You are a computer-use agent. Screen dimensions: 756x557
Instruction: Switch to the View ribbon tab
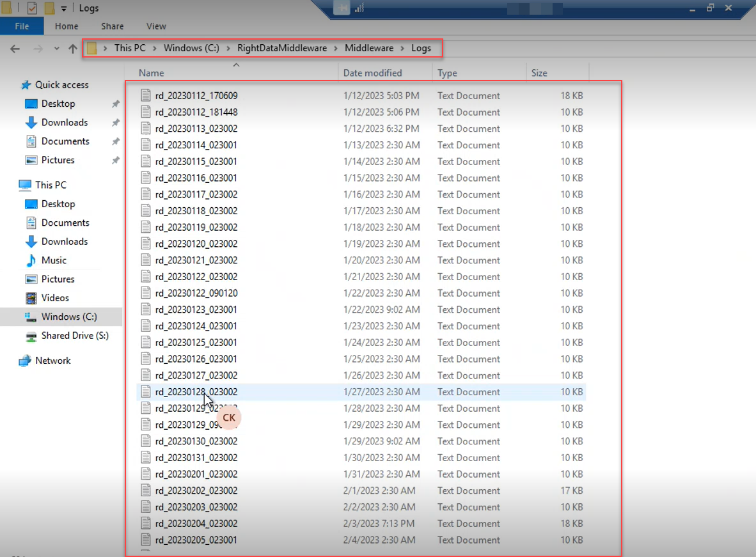156,26
